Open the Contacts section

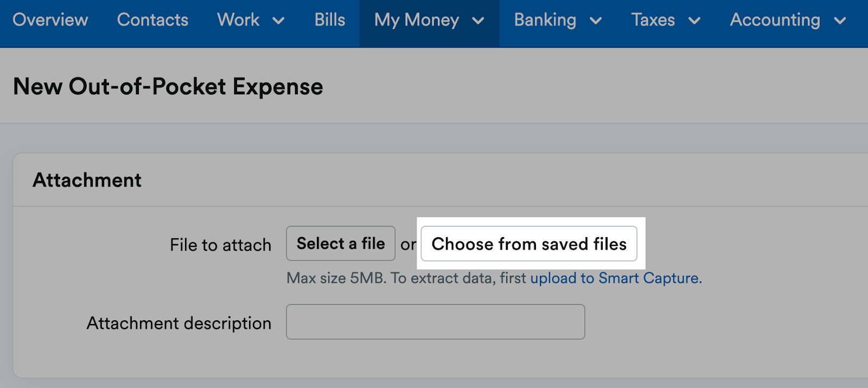(152, 20)
